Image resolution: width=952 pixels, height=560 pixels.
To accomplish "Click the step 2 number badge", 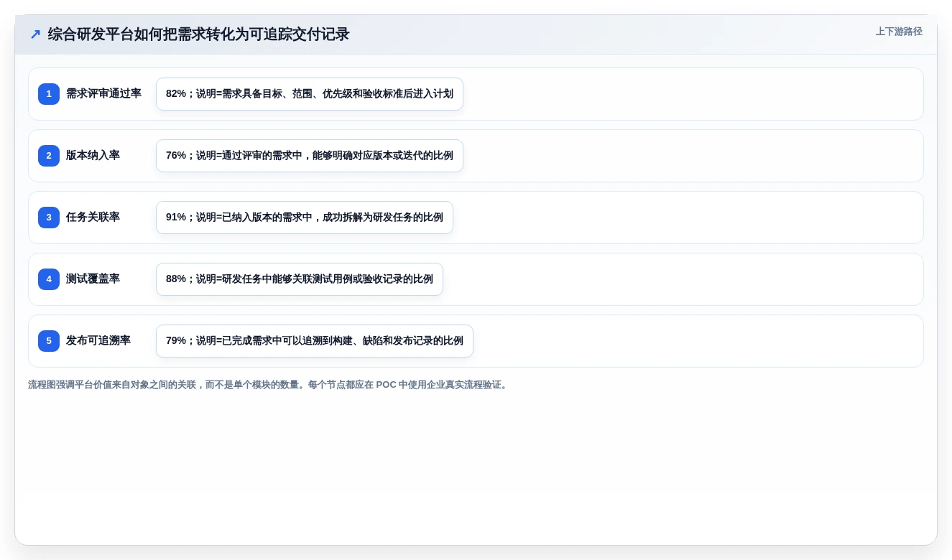I will [49, 156].
